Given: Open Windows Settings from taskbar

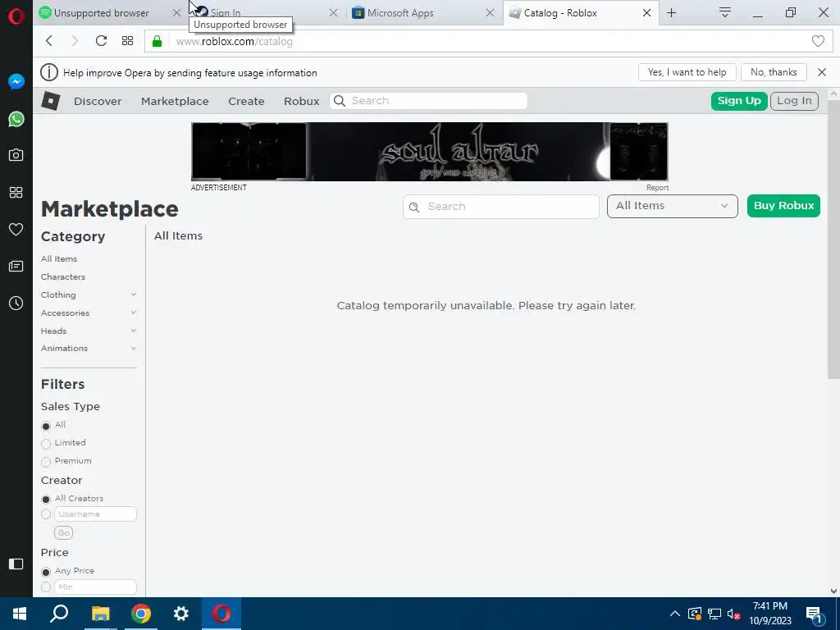Looking at the screenshot, I should 181,614.
